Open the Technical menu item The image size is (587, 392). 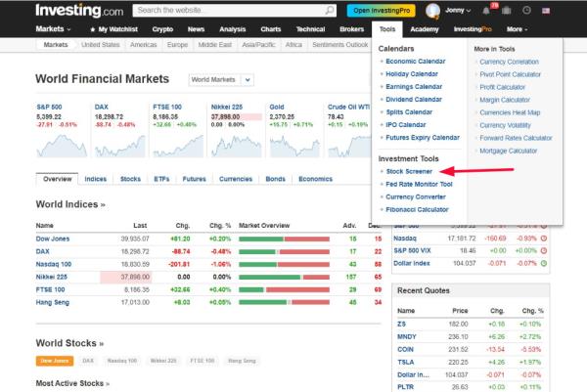point(310,29)
